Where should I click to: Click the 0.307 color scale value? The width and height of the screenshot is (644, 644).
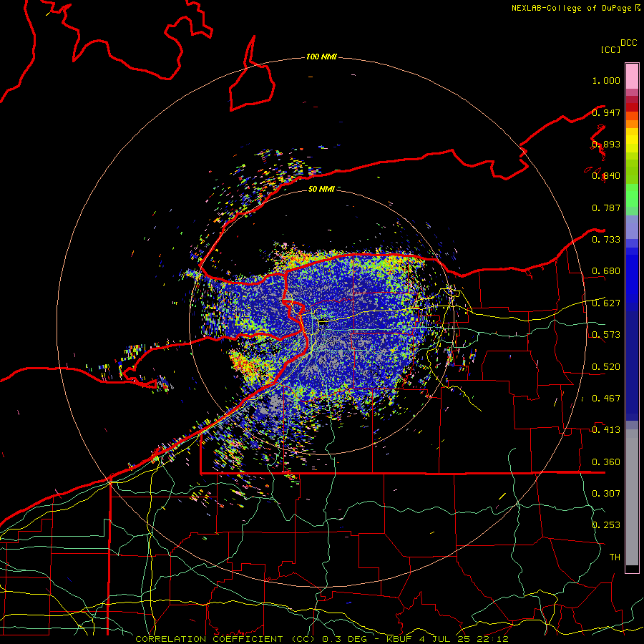606,493
